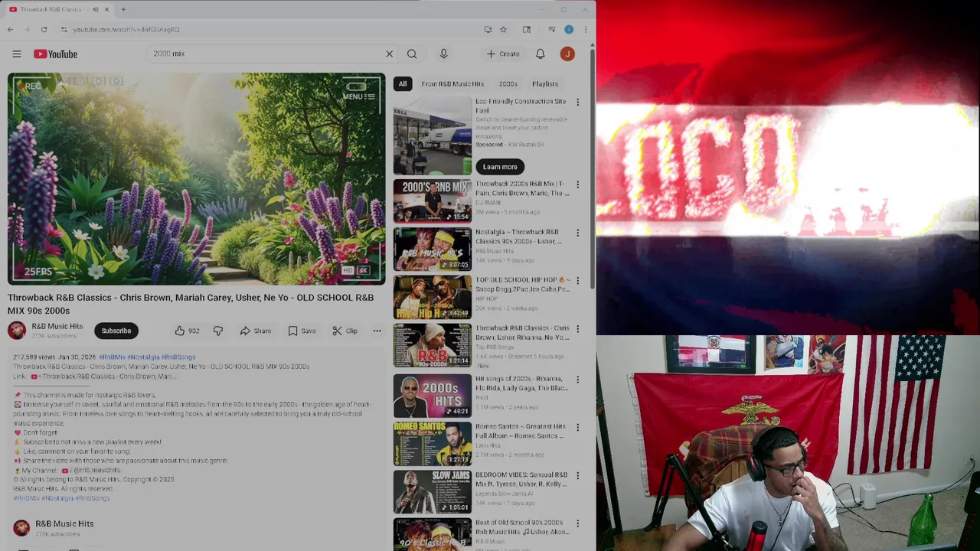This screenshot has height=551, width=980.
Task: Open options for Eco-Friendly Construction ad
Action: coord(578,102)
